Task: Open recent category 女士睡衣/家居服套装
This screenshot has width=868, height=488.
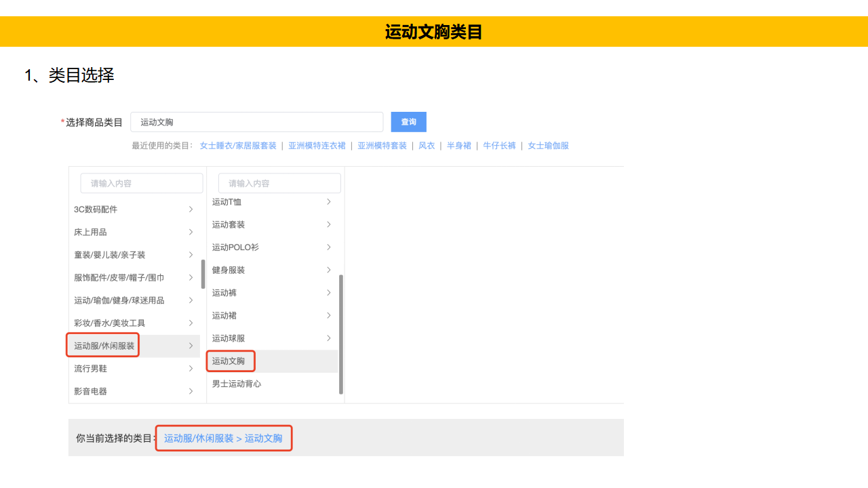Action: tap(238, 146)
